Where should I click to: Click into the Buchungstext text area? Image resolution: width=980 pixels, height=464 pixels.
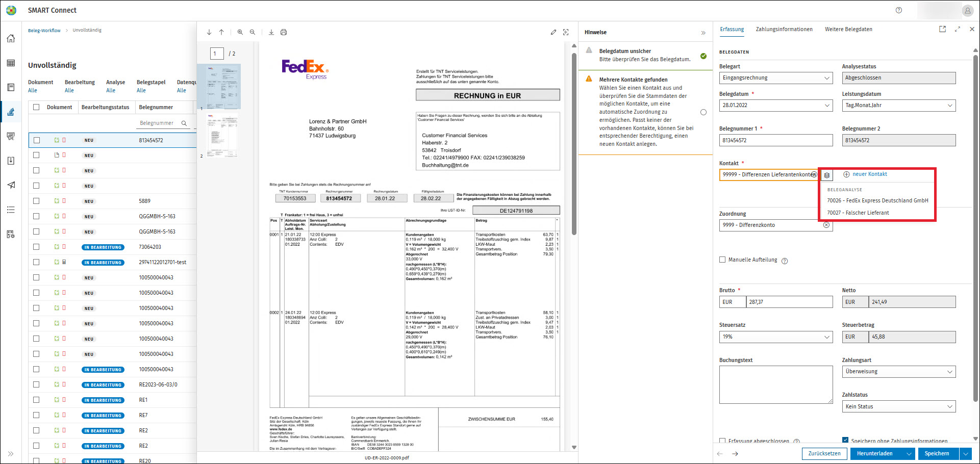tap(776, 385)
